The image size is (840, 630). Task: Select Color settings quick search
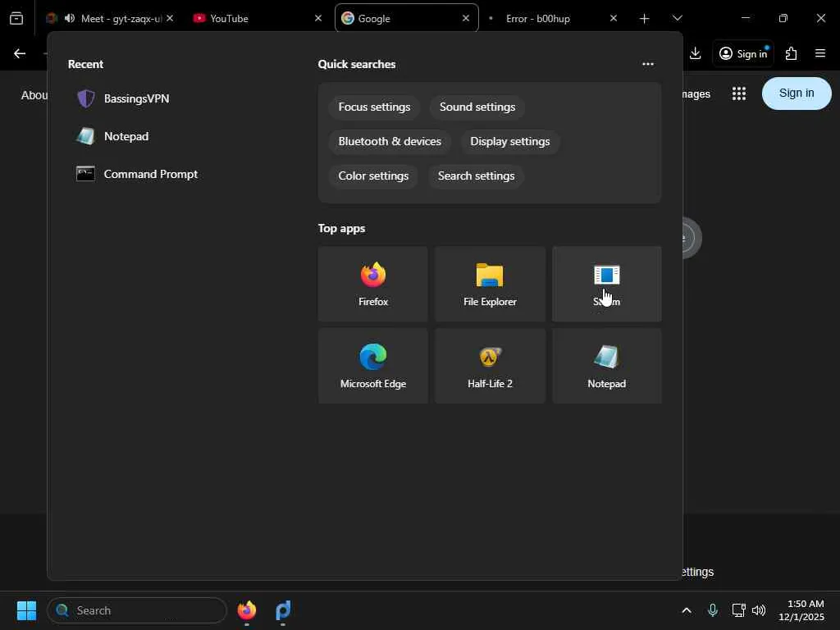click(x=373, y=176)
